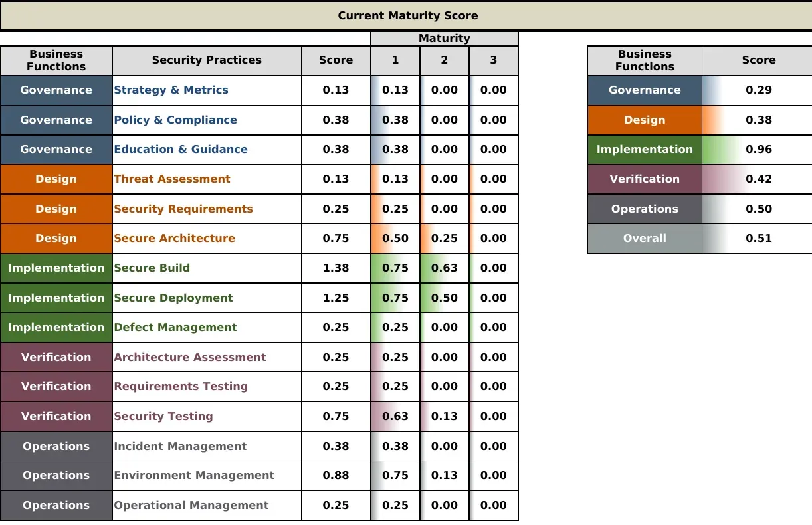Click the Design label in summary table
812x525 pixels.
click(x=645, y=120)
